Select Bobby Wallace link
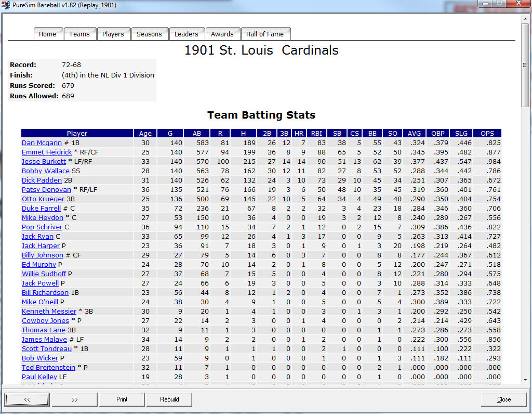Image resolution: width=532 pixels, height=414 pixels. [x=46, y=171]
